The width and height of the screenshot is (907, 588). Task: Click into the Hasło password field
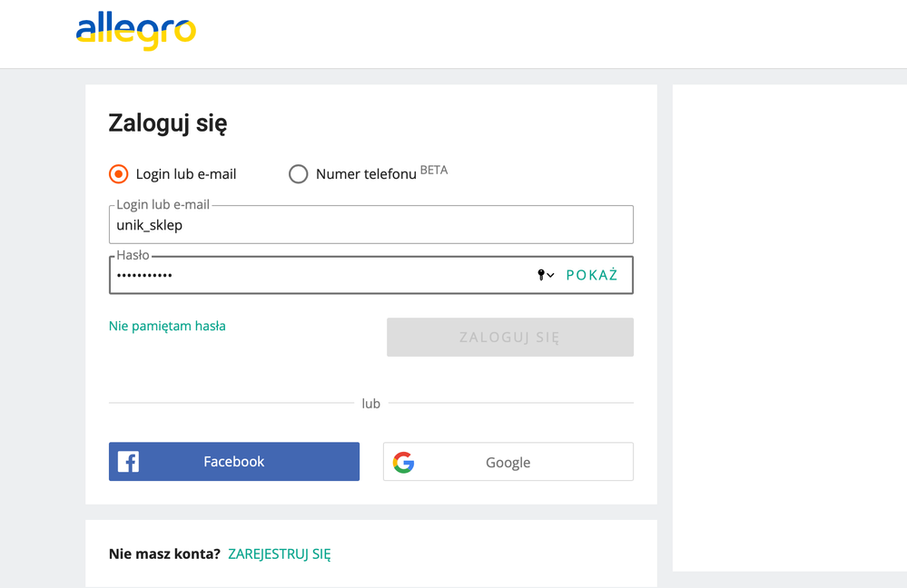click(318, 275)
